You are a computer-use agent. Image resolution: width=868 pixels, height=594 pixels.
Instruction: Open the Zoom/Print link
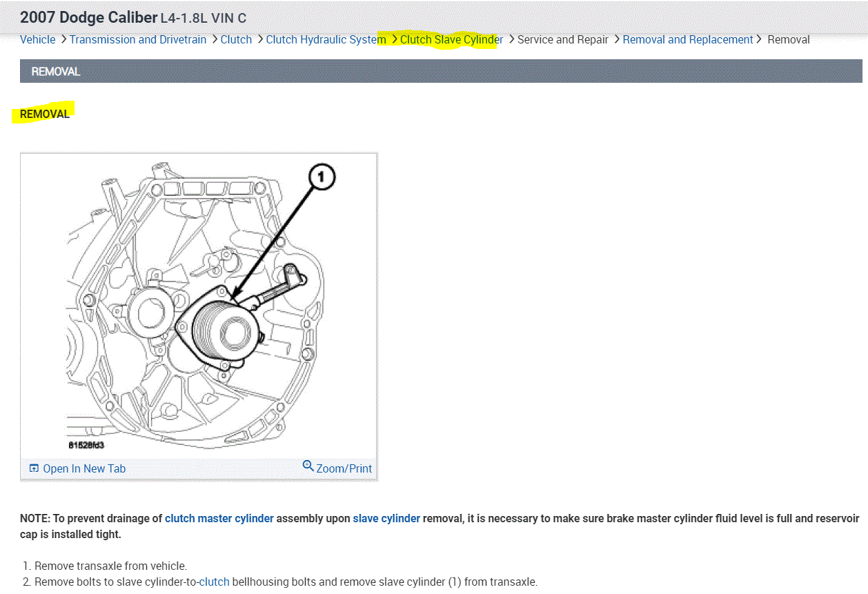point(344,468)
